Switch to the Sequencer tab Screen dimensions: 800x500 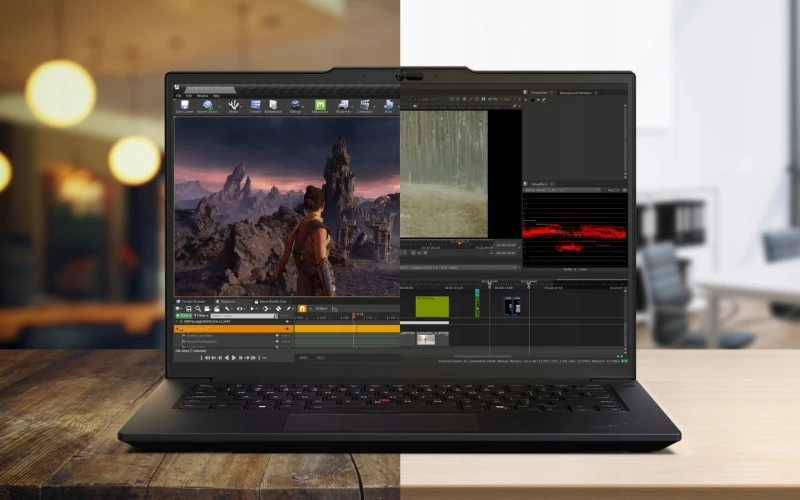[x=226, y=302]
